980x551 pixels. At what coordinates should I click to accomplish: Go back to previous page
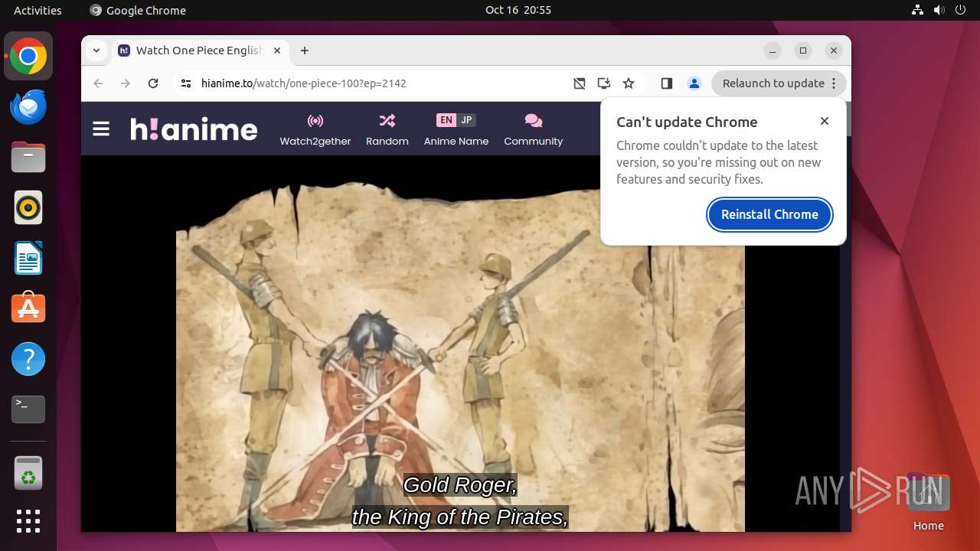(x=98, y=83)
